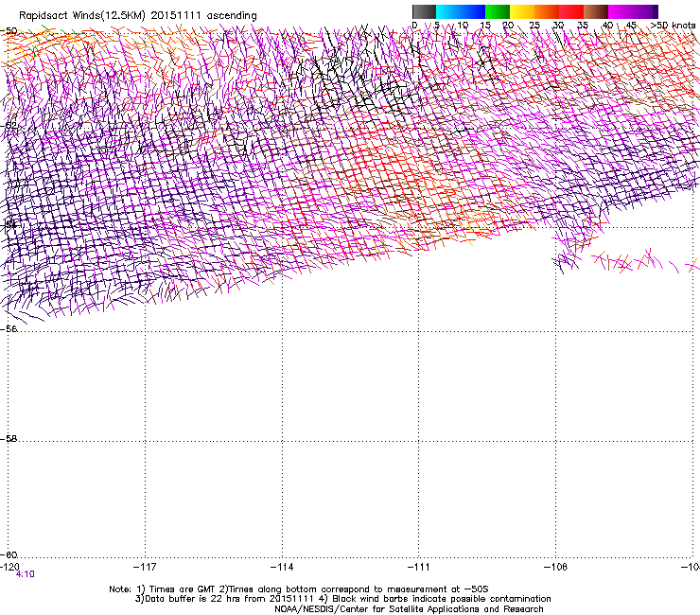Click the '-58' latitude label
700x615 pixels.
click(9, 439)
